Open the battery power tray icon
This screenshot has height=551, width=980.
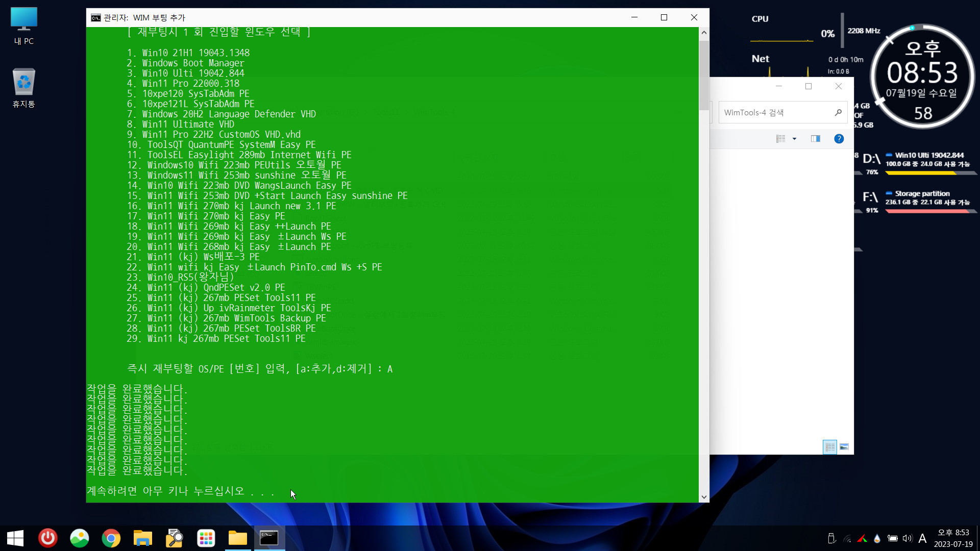(x=892, y=538)
